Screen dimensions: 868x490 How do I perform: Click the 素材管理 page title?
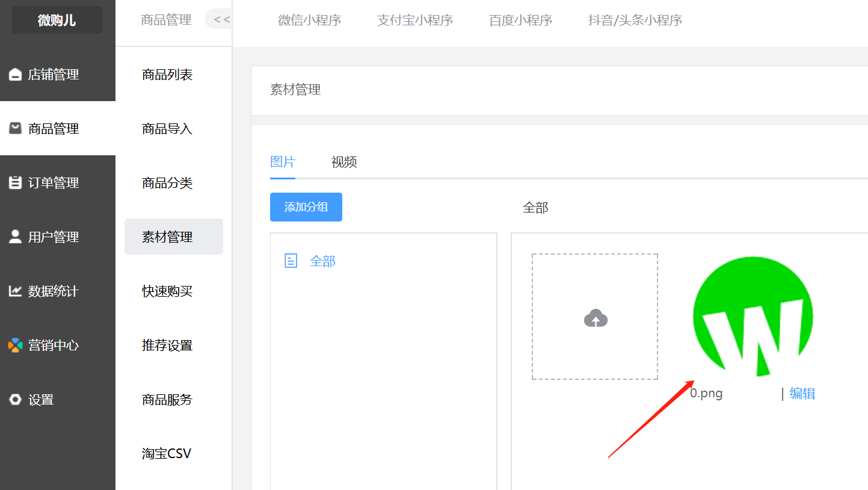click(295, 90)
